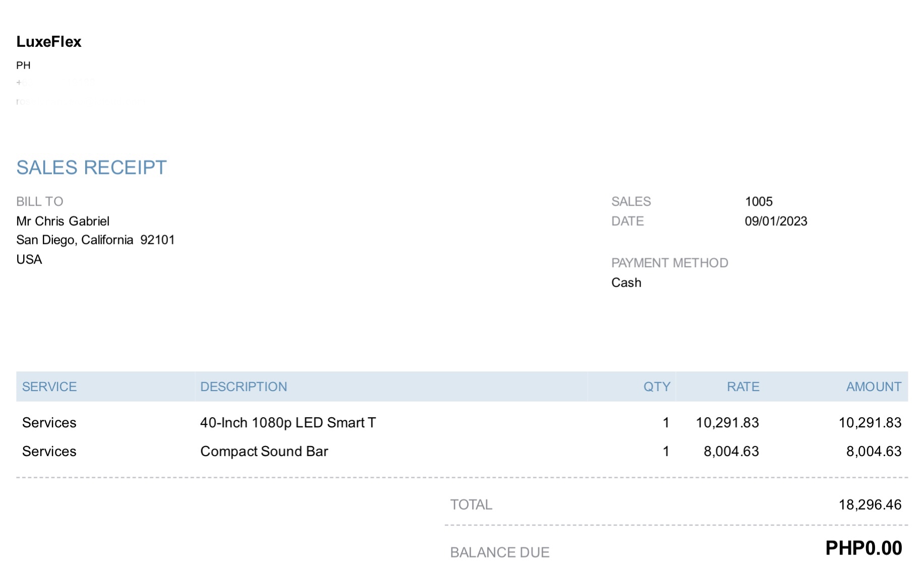Click customer name Mr Chris Gabriel
The width and height of the screenshot is (924, 561).
pos(63,221)
